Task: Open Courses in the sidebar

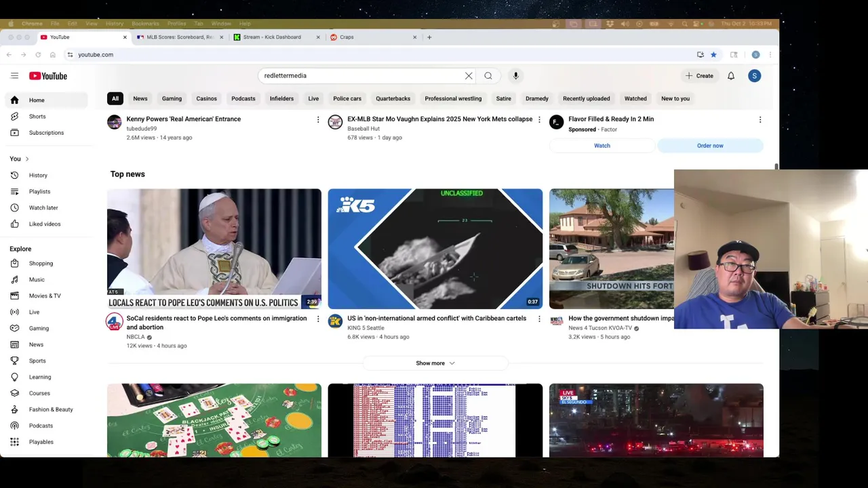Action: [x=46, y=393]
